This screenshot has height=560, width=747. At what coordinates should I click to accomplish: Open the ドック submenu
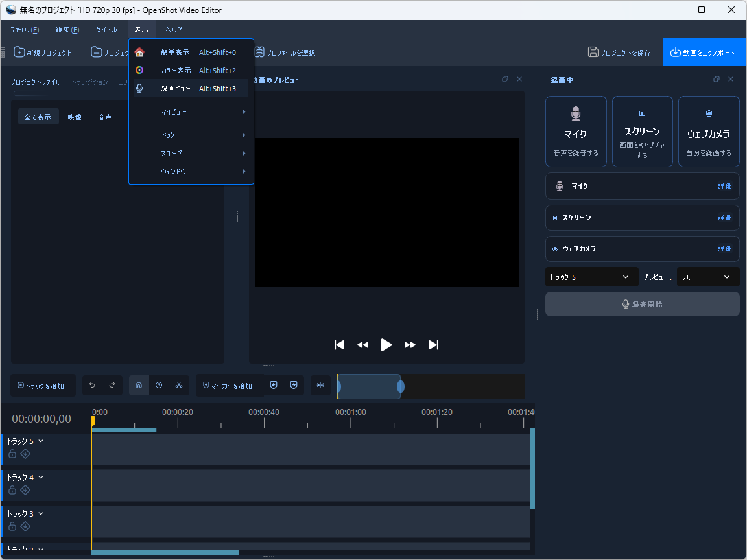coord(191,135)
